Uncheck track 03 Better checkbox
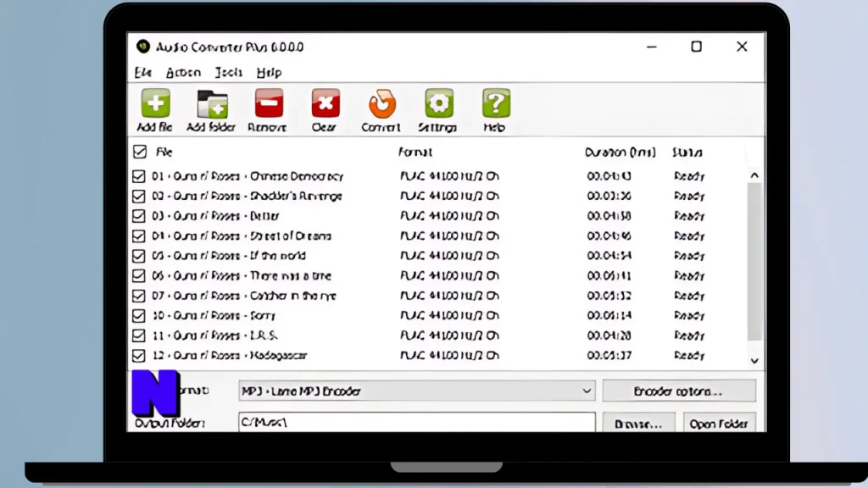Viewport: 868px width, 488px height. click(x=138, y=216)
